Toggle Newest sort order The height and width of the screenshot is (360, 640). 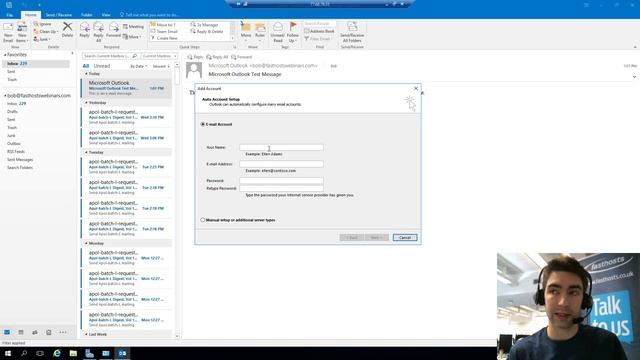pos(161,66)
